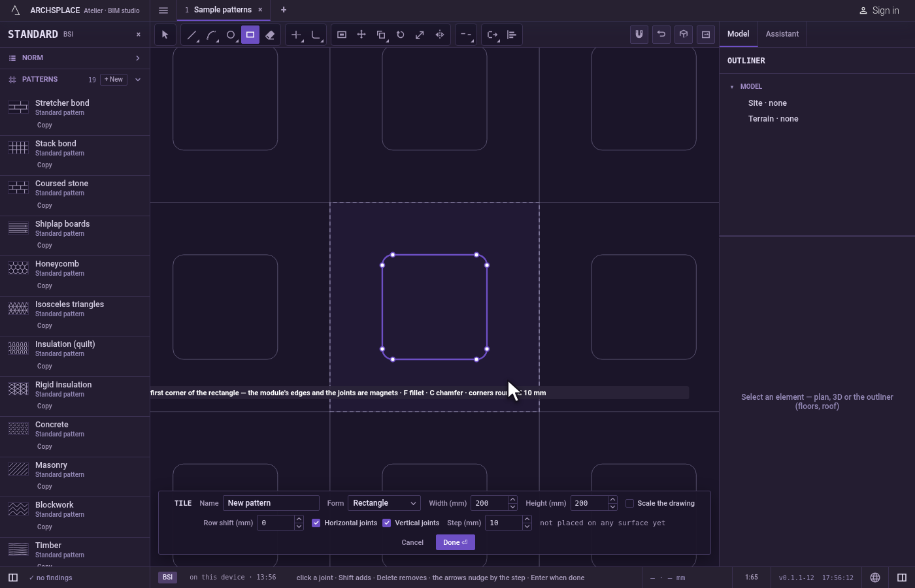Pick the Line drawing tool
This screenshot has width=915, height=588.
click(191, 35)
